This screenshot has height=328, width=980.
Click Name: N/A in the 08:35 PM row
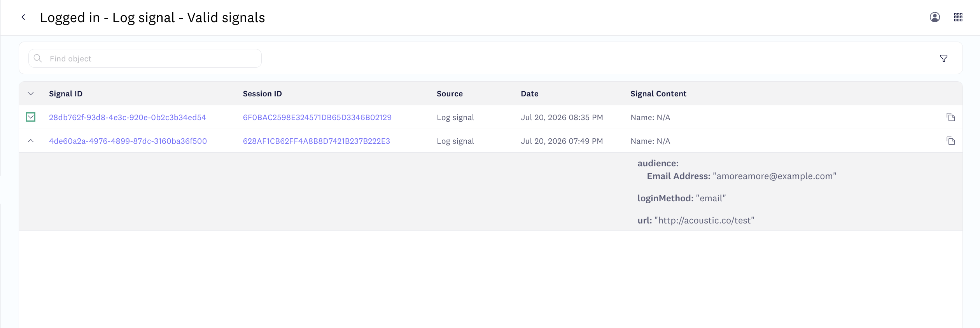(x=650, y=117)
